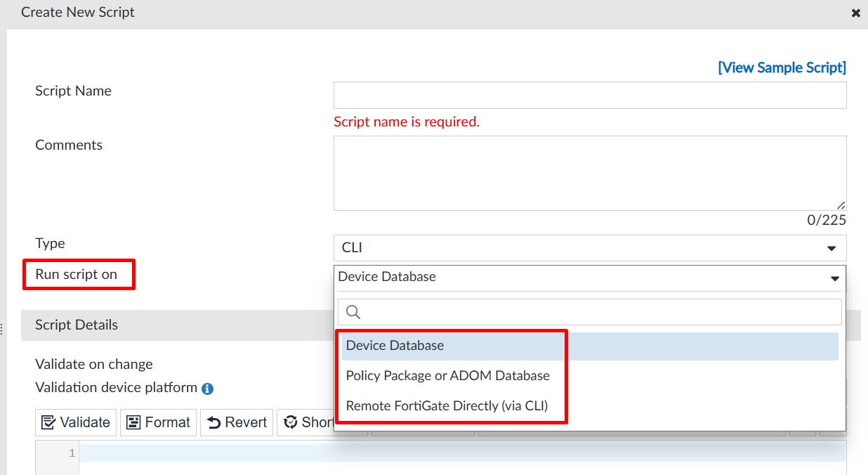Click the Run script on label
Image resolution: width=868 pixels, height=475 pixels.
coord(77,274)
